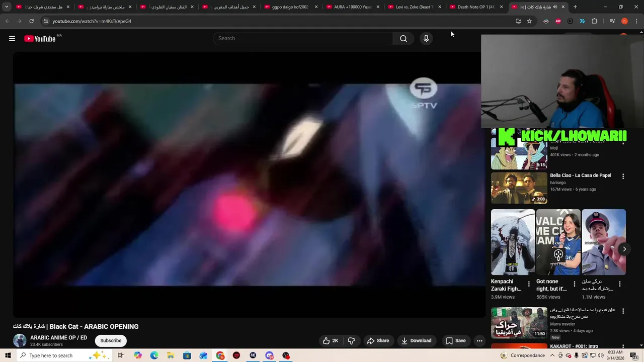This screenshot has width=644, height=362.
Task: Click the browser Forward arrow
Action: point(19,21)
